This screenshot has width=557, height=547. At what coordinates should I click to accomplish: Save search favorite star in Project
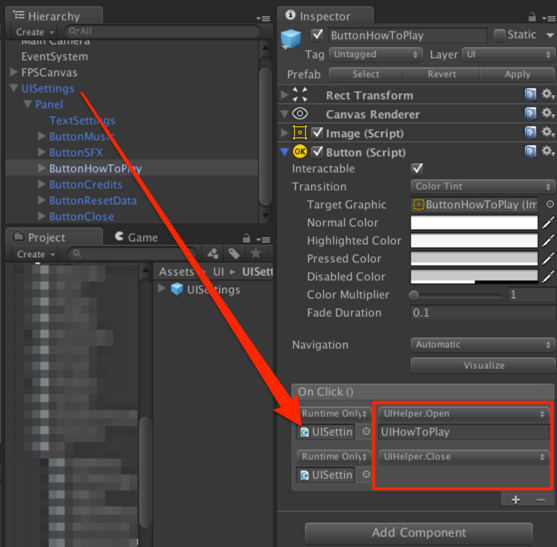tap(255, 254)
